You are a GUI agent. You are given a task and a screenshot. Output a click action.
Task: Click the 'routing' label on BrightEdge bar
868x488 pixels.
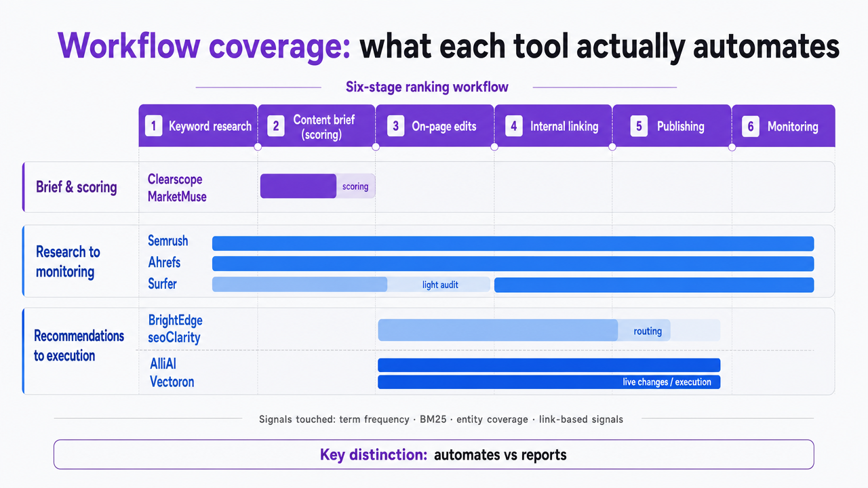click(x=648, y=331)
